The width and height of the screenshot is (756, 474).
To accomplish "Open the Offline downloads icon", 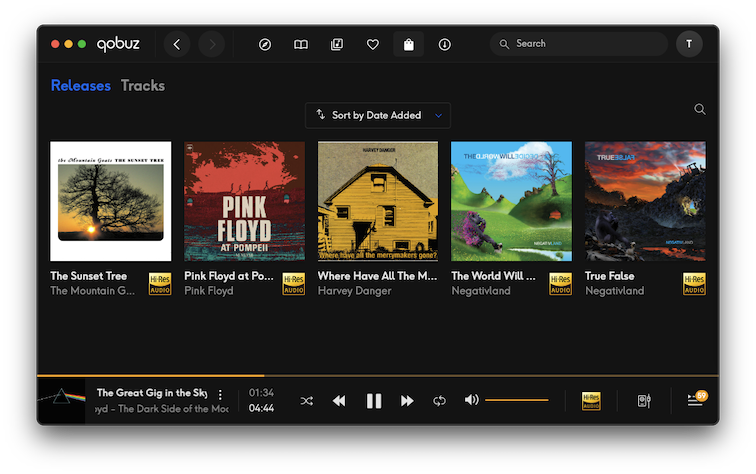I will pyautogui.click(x=445, y=44).
